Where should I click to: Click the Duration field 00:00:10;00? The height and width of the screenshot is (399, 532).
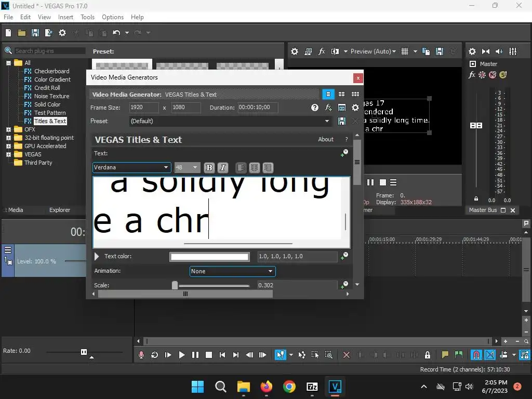[x=258, y=107]
